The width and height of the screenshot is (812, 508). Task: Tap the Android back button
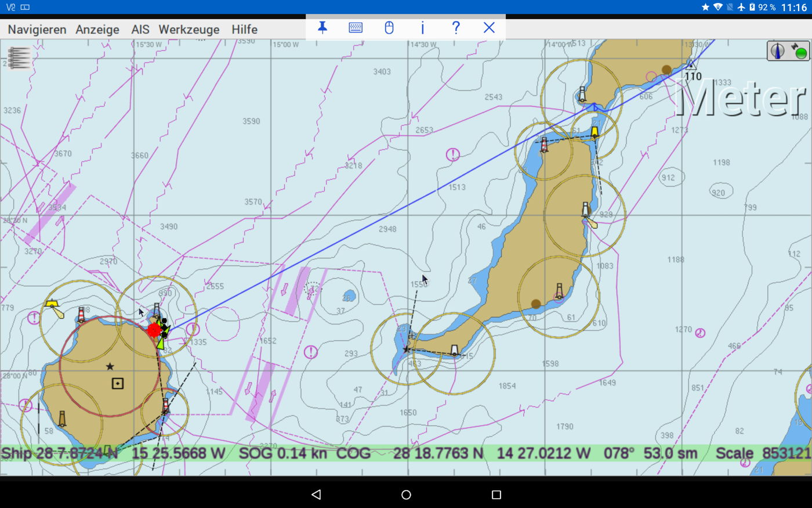point(316,495)
